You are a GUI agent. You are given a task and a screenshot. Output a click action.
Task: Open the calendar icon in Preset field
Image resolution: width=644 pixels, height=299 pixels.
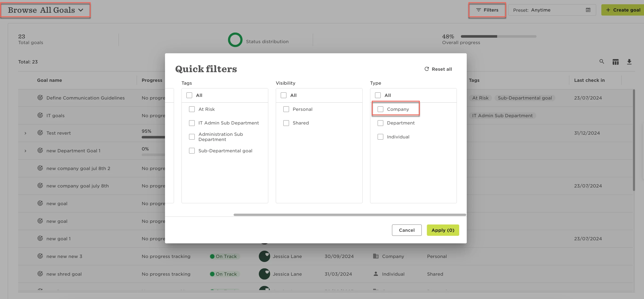(588, 10)
